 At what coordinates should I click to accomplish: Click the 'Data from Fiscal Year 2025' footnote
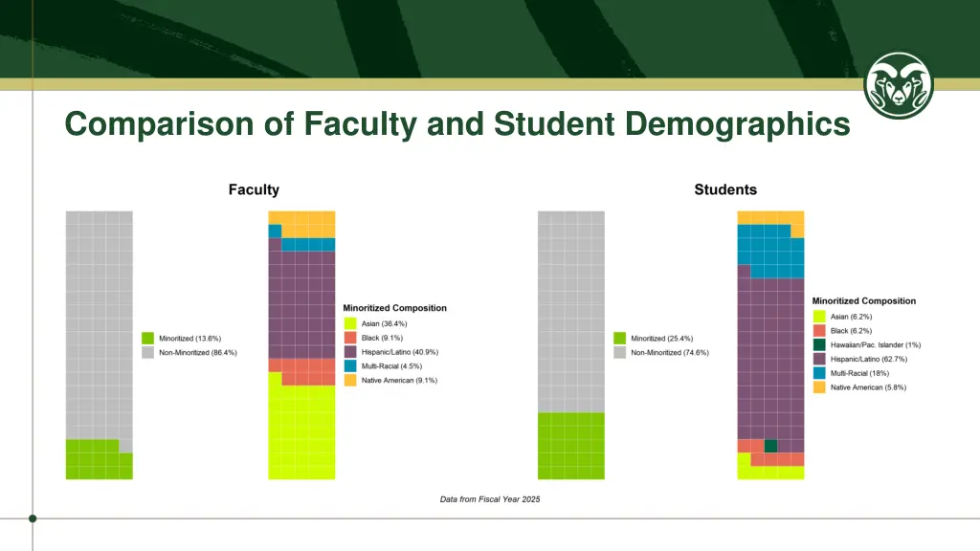[490, 499]
